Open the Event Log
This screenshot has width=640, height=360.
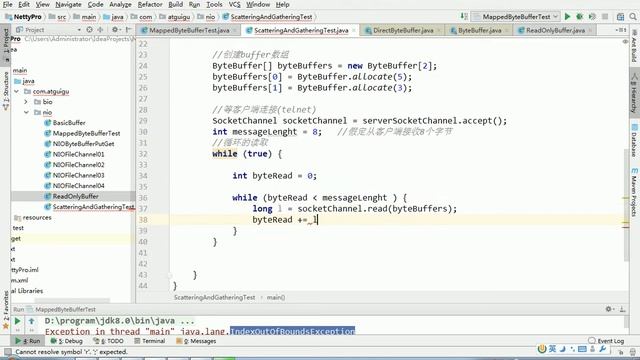click(x=606, y=341)
